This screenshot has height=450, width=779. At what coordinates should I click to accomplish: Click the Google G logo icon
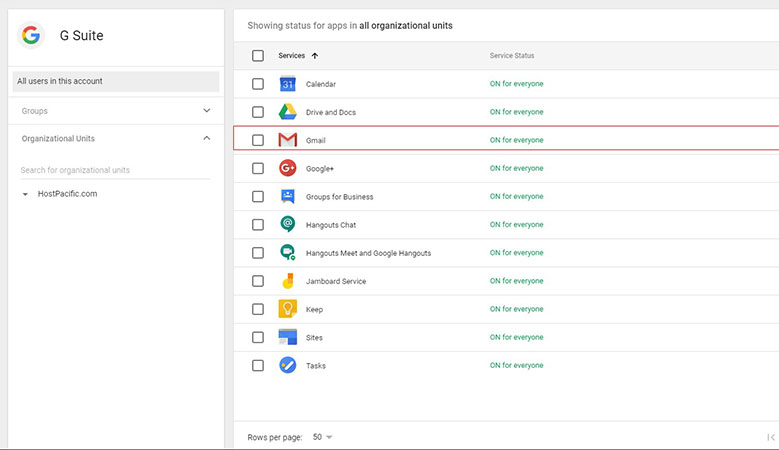31,35
